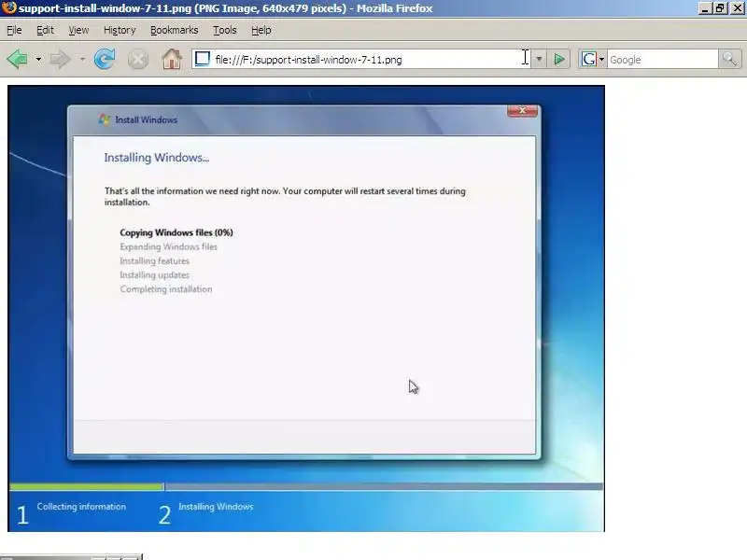
Task: Close the Firefox window
Action: pyautogui.click(x=737, y=8)
